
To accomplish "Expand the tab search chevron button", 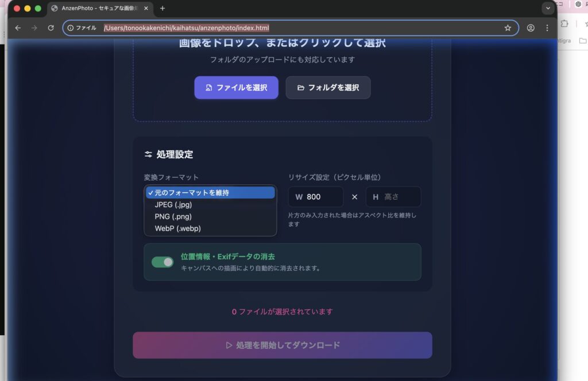I will 548,8.
